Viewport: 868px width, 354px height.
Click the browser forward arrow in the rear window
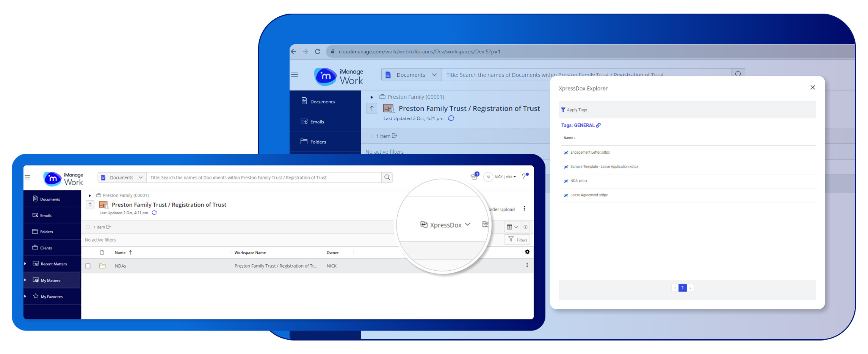click(306, 51)
